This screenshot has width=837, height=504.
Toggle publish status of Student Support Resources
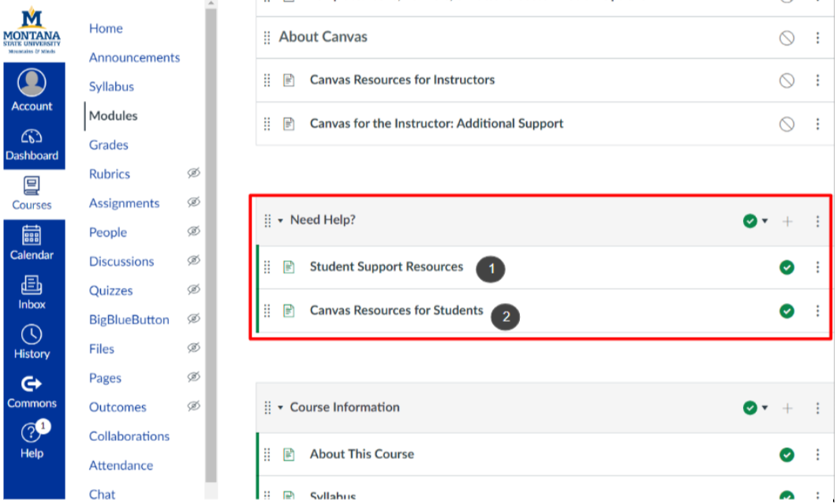[787, 268]
